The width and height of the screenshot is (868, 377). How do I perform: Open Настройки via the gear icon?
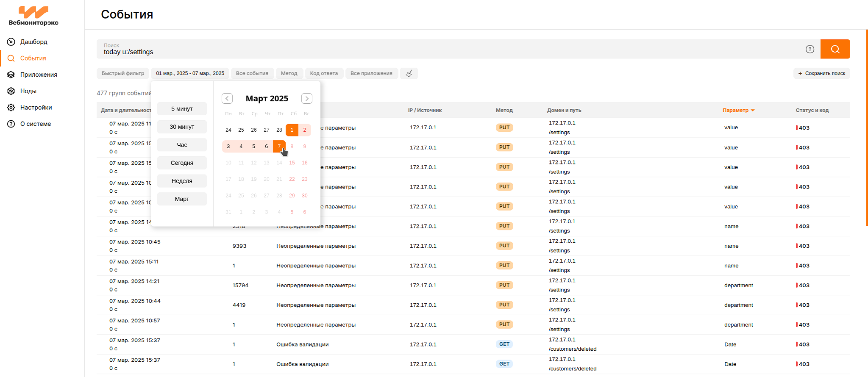pos(11,108)
